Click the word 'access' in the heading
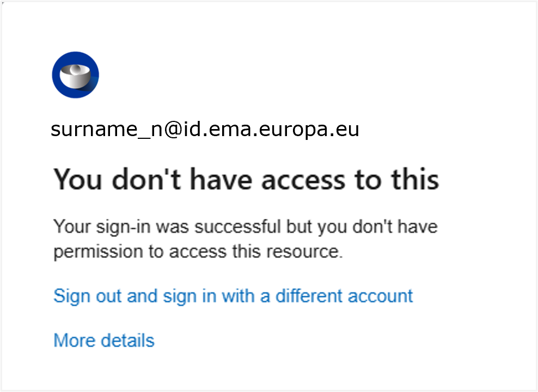The image size is (538, 392). 303,179
